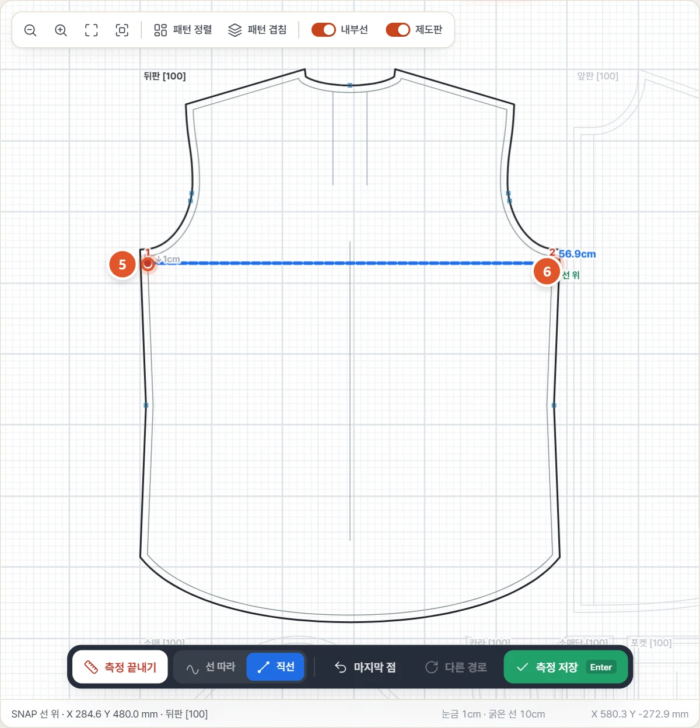Undo last point with 마지막 점
Screen dimensions: 700x728
point(365,667)
